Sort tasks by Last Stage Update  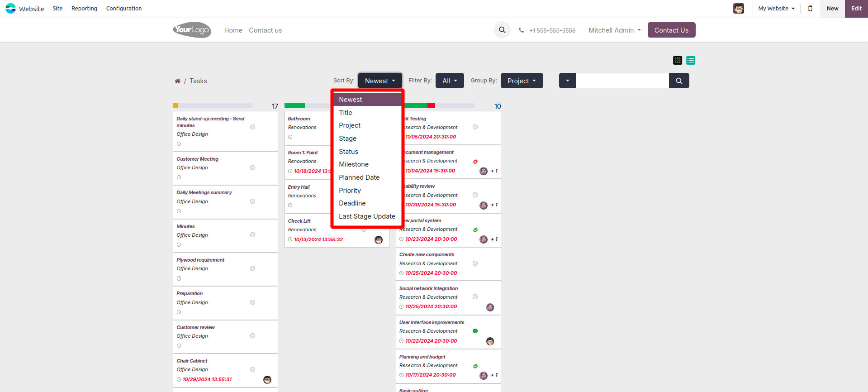tap(367, 216)
